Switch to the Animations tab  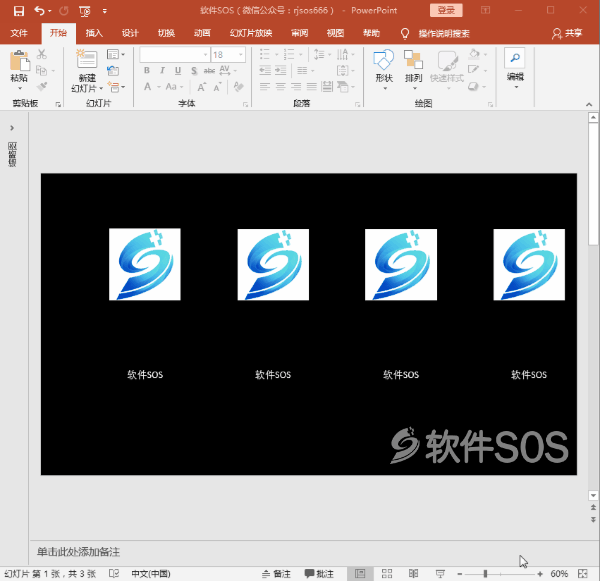tap(202, 33)
